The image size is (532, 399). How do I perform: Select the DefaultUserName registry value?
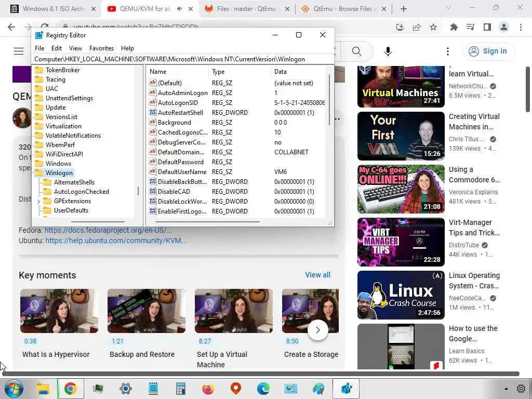click(182, 171)
